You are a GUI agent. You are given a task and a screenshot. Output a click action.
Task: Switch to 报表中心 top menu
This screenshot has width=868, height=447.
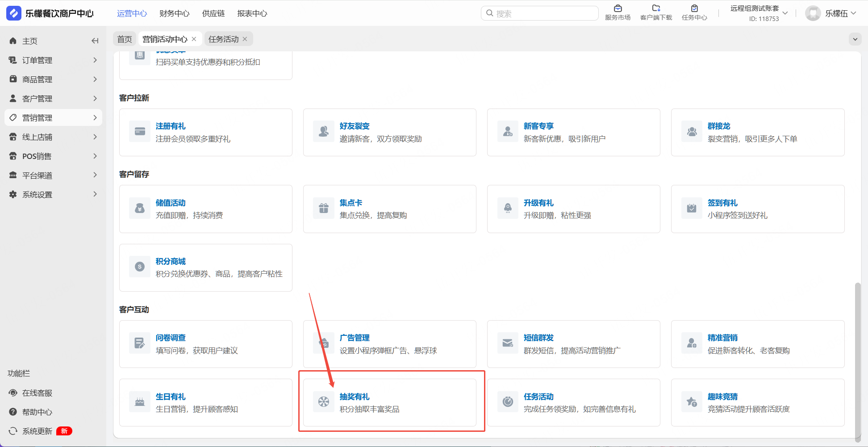click(x=252, y=13)
